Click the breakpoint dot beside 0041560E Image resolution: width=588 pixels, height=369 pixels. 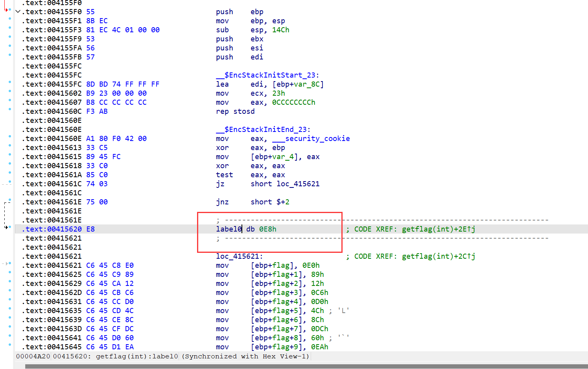[x=10, y=136]
